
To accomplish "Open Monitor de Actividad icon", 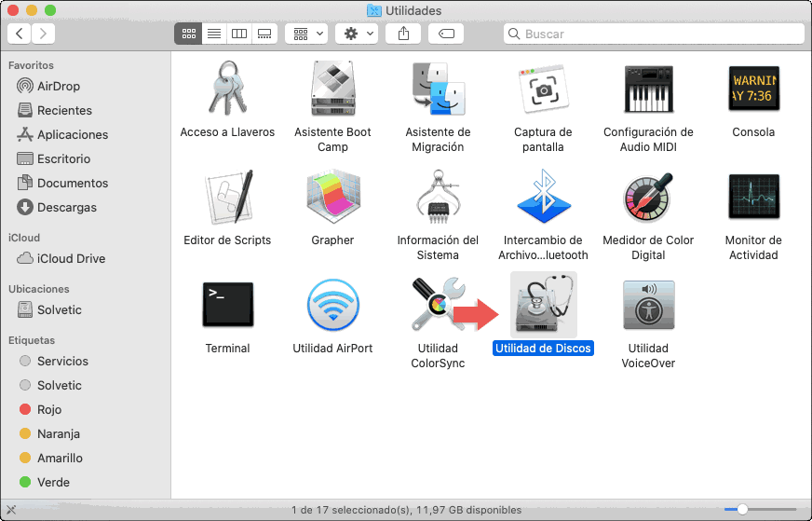I will tap(753, 198).
